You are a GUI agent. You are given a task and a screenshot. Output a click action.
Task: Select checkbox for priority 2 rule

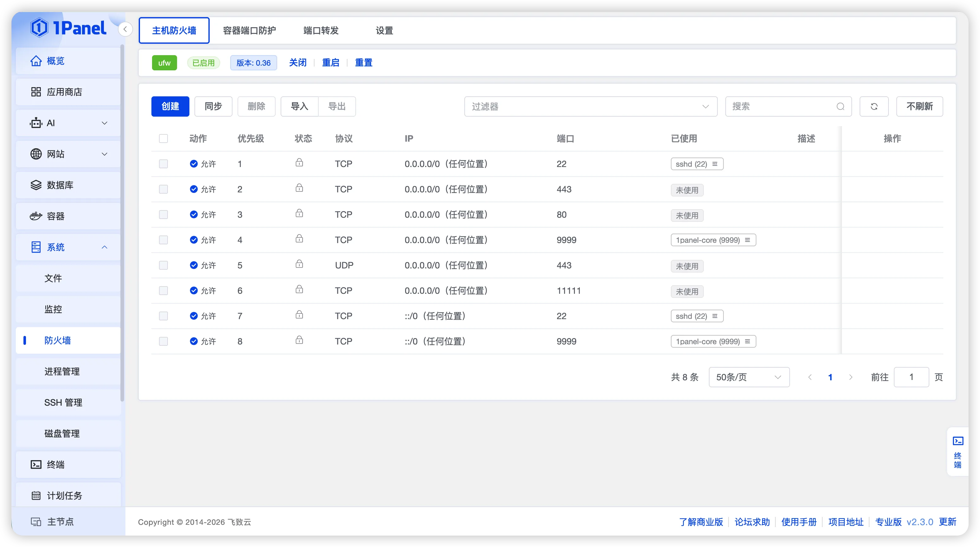point(163,189)
